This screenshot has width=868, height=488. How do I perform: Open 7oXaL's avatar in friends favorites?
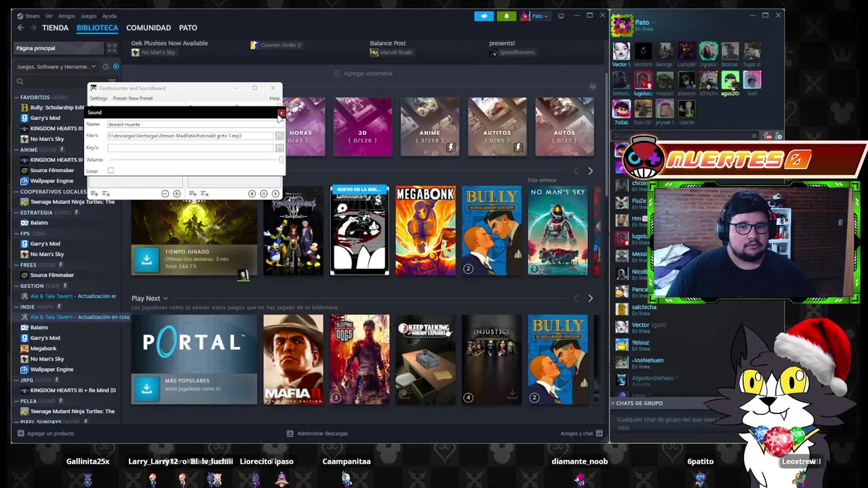(621, 108)
